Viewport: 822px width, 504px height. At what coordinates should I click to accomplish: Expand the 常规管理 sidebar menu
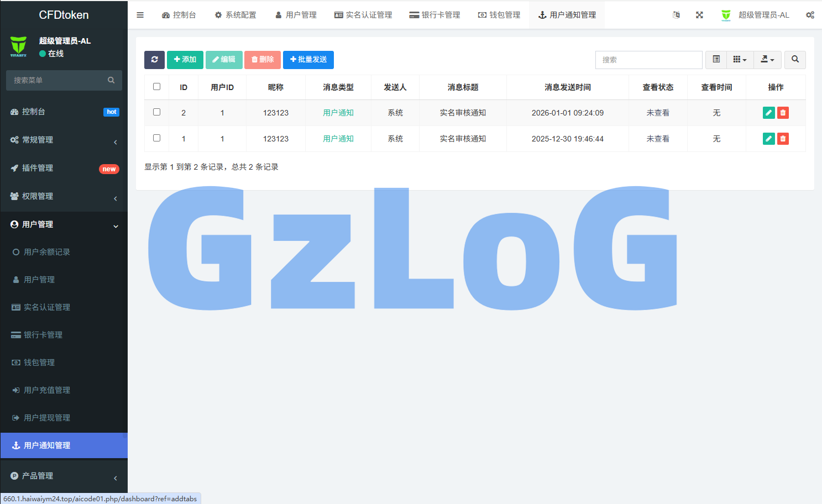[64, 140]
